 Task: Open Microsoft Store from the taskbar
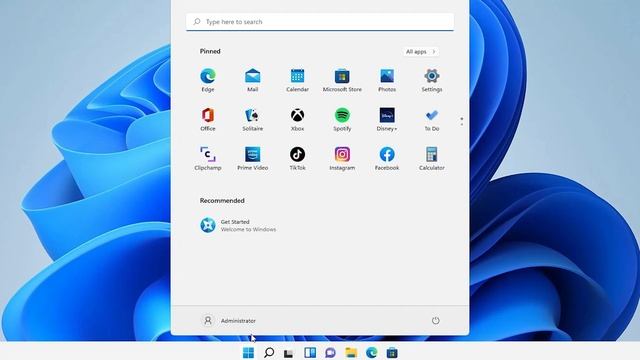click(x=392, y=353)
